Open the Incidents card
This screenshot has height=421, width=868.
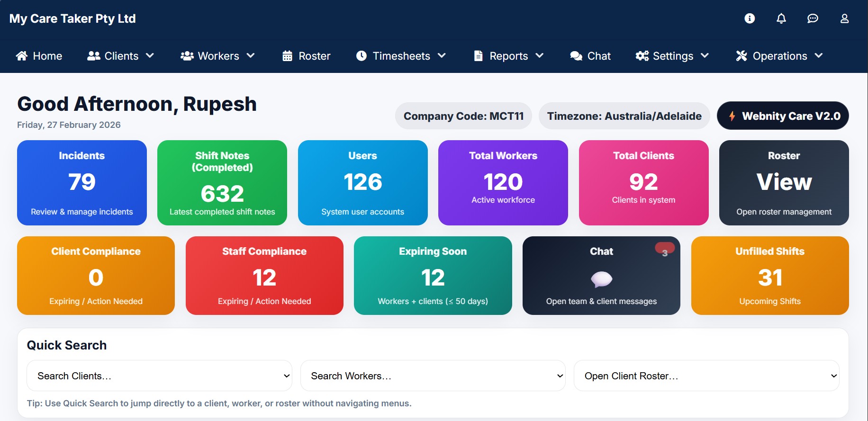pyautogui.click(x=82, y=183)
